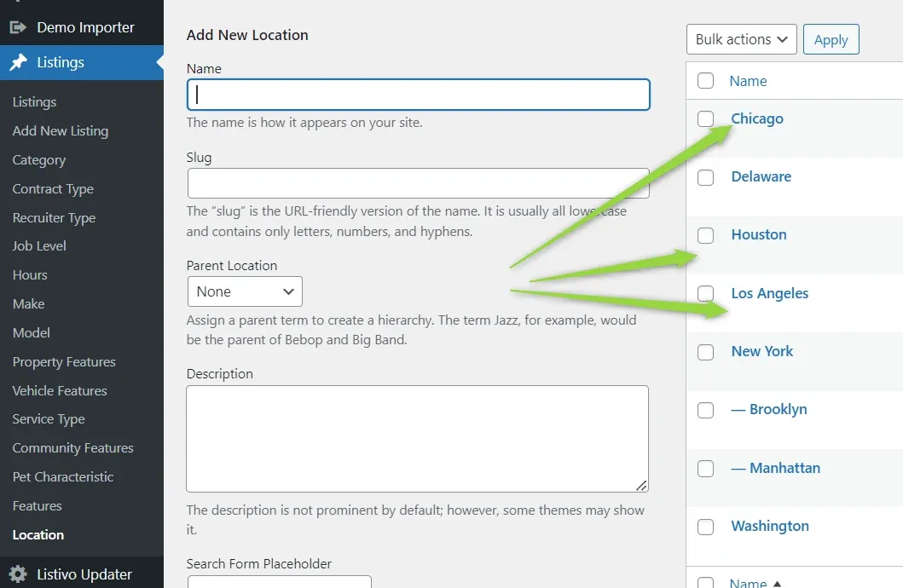
Task: Tick the select-all checkbox in table header
Action: [705, 81]
